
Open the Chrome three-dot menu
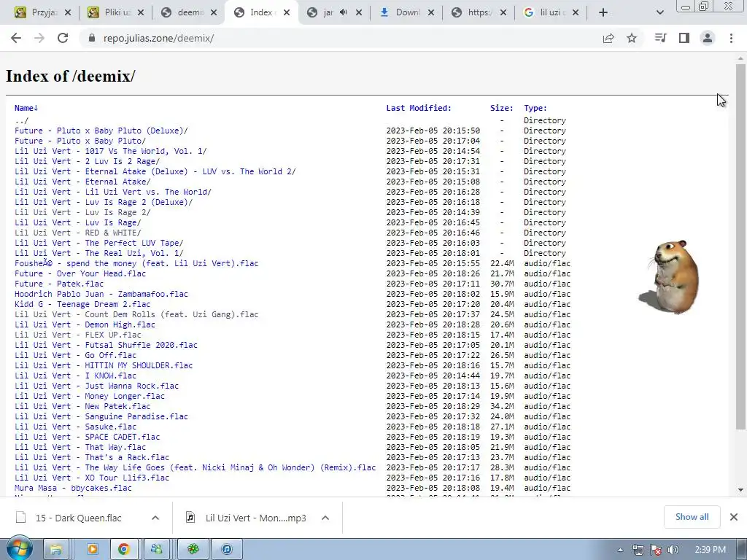pyautogui.click(x=731, y=38)
